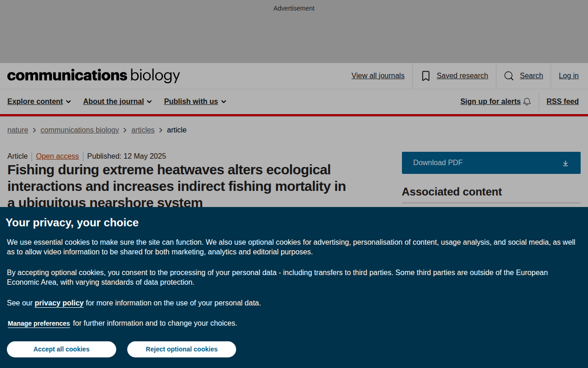This screenshot has height=368, width=588.
Task: Click the alerts bell icon
Action: [x=527, y=102]
